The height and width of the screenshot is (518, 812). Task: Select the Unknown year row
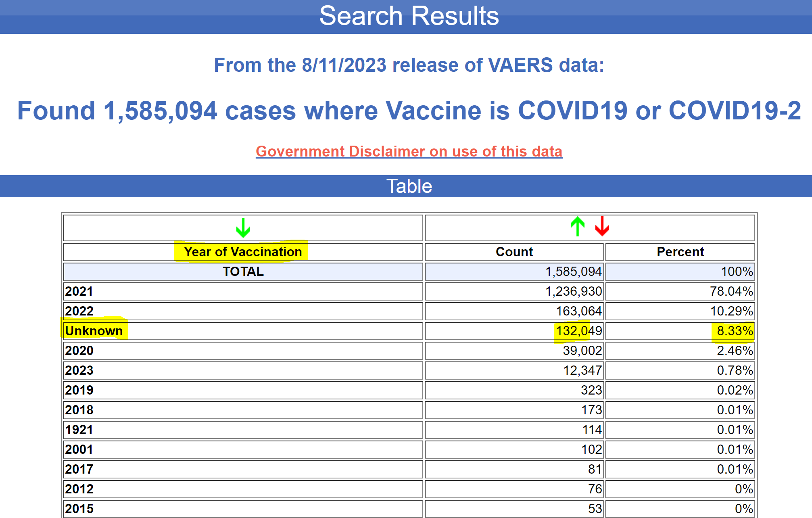click(x=243, y=331)
